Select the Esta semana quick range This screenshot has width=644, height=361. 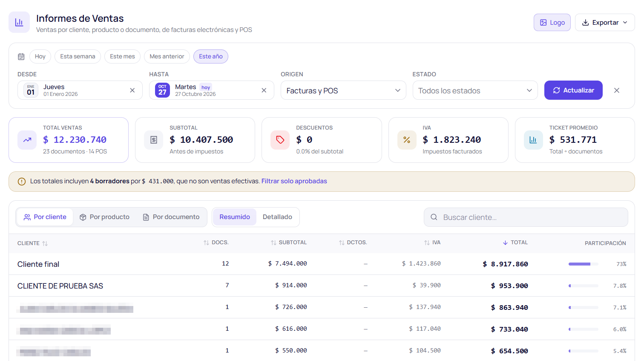pyautogui.click(x=78, y=57)
